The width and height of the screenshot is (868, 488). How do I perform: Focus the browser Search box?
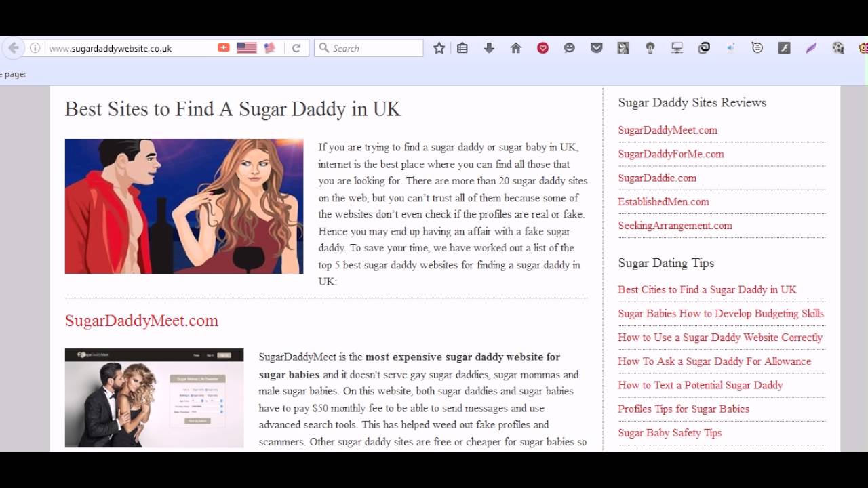[369, 48]
